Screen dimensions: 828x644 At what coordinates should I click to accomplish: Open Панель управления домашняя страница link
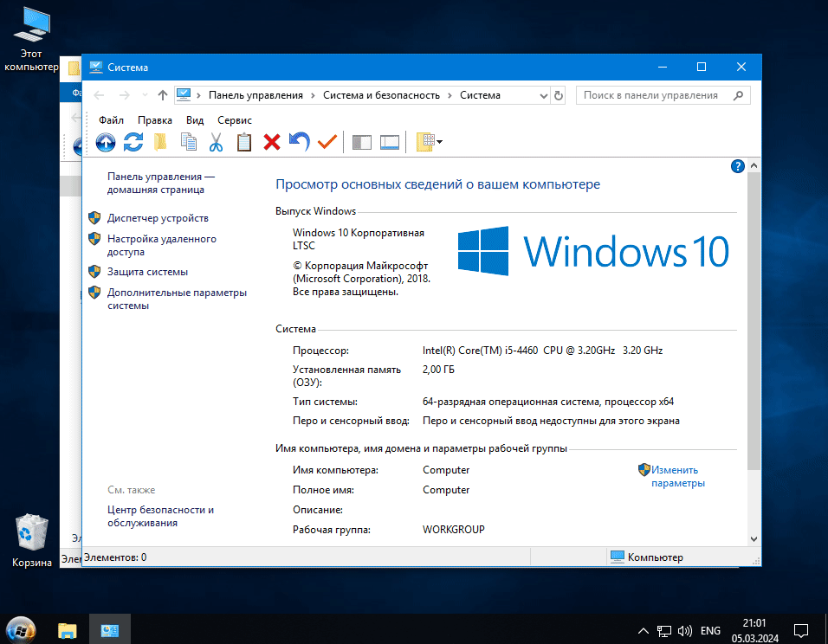[160, 184]
